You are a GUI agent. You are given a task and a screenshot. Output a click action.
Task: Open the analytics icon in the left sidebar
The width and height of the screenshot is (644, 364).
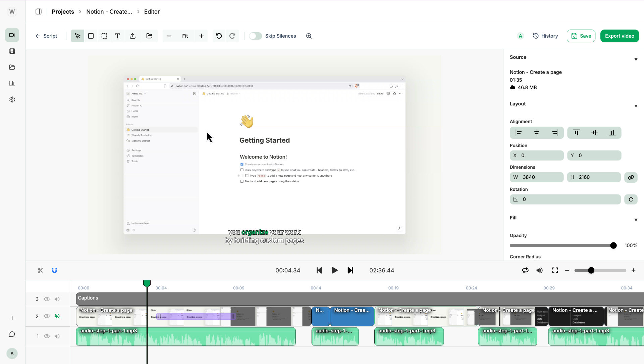(x=12, y=83)
